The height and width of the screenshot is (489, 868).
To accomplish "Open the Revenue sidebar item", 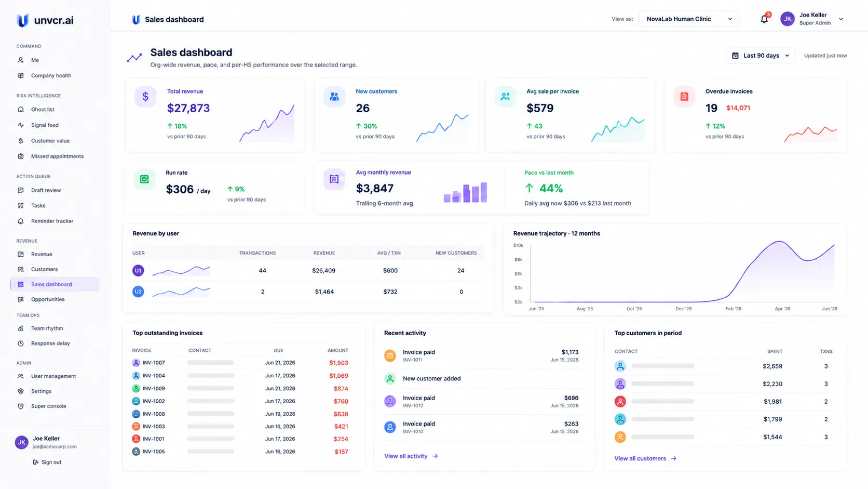I will [x=42, y=254].
